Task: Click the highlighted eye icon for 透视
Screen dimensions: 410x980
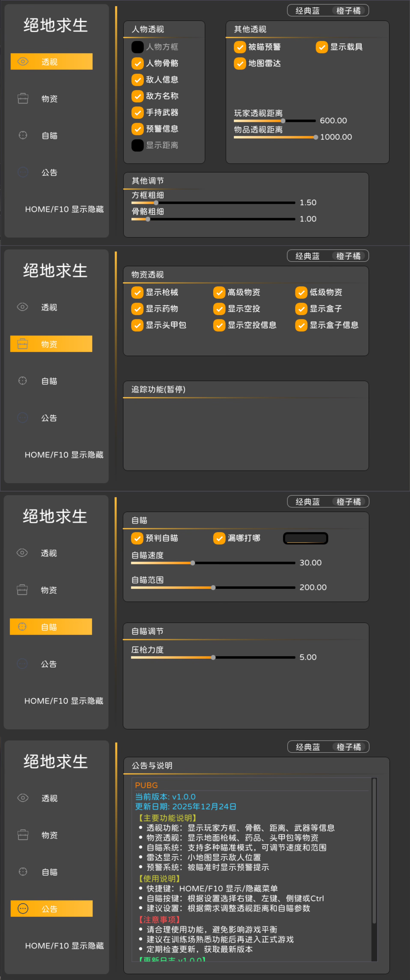Action: point(23,62)
